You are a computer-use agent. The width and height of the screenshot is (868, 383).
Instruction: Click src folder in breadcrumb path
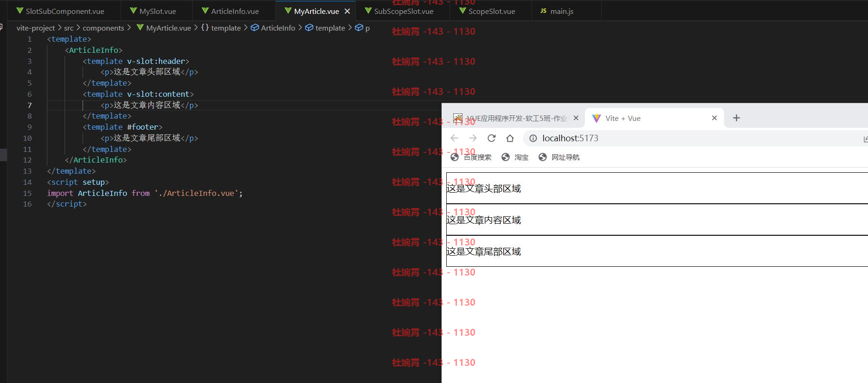(69, 28)
